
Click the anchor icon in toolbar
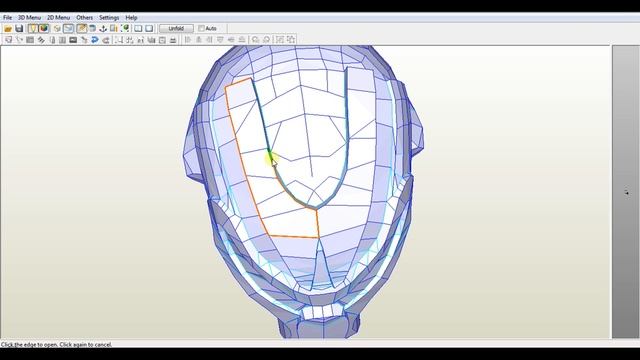(x=103, y=29)
